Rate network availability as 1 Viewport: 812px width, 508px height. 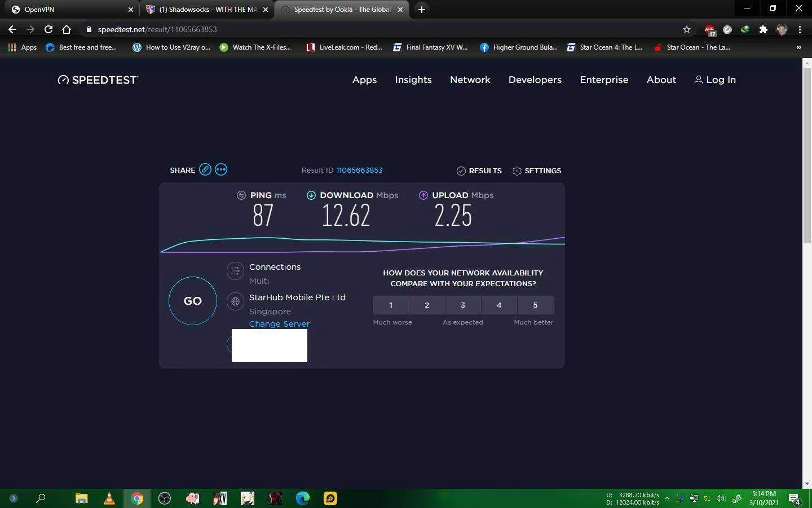(x=391, y=305)
